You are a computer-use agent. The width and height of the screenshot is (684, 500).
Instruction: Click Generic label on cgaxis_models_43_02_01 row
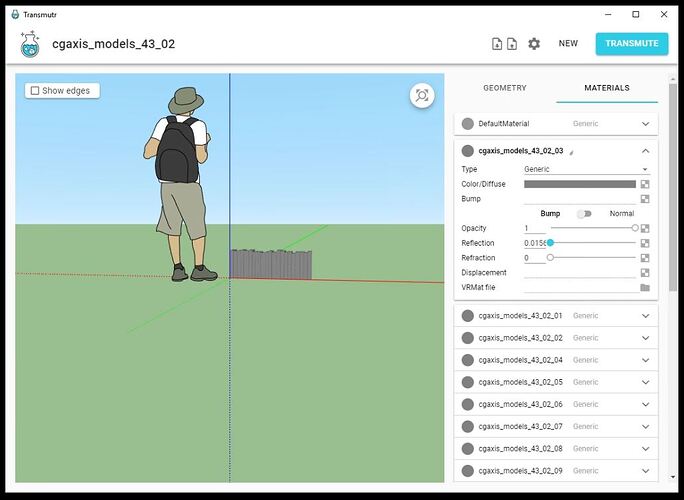tap(585, 316)
